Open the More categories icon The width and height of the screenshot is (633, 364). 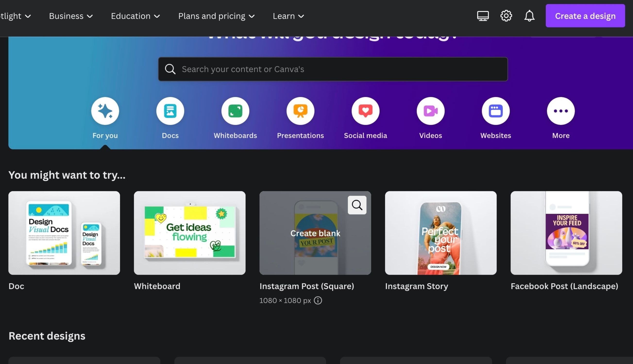[x=561, y=111]
